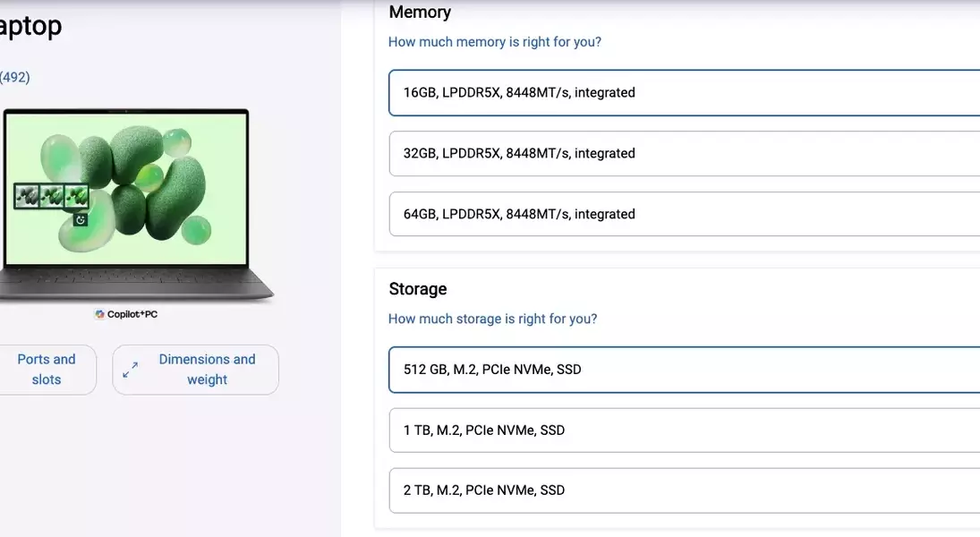The image size is (980, 537).
Task: Click the expand arrows icon on Dimensions button
Action: [x=131, y=370]
